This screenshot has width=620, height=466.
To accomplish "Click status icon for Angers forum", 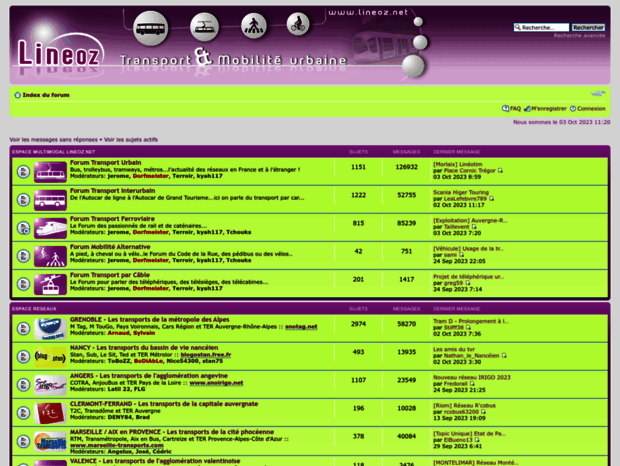I will pos(23,385).
